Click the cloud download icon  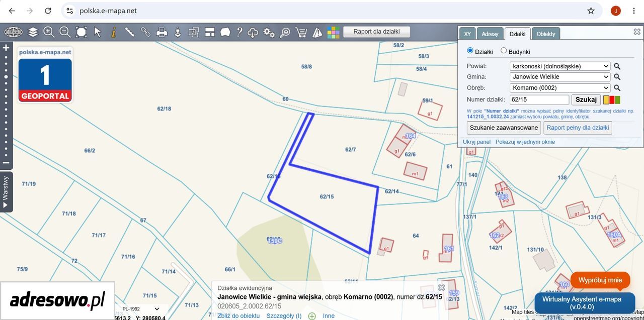coord(253,32)
